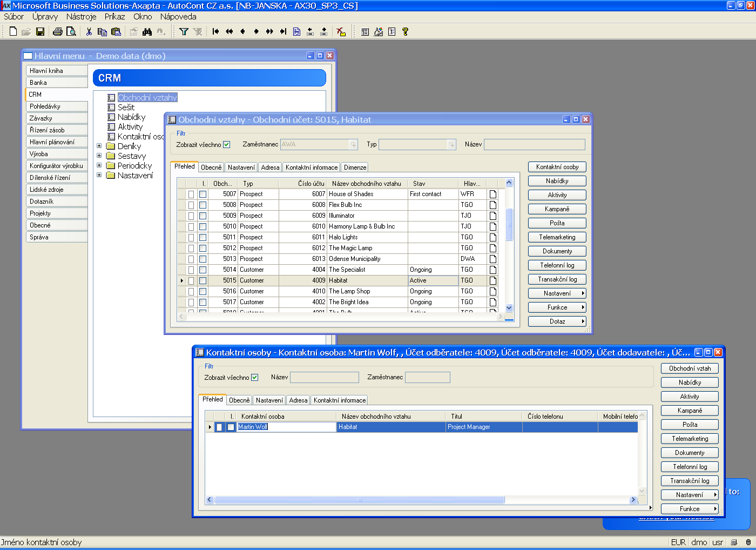
Task: Tick the second checkbox in row 5010
Action: click(x=202, y=226)
